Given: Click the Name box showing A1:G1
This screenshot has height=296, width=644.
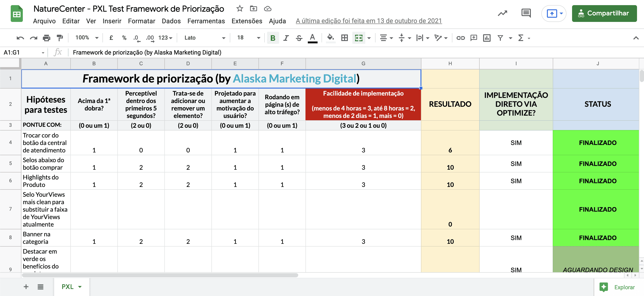Looking at the screenshot, I should [x=23, y=52].
